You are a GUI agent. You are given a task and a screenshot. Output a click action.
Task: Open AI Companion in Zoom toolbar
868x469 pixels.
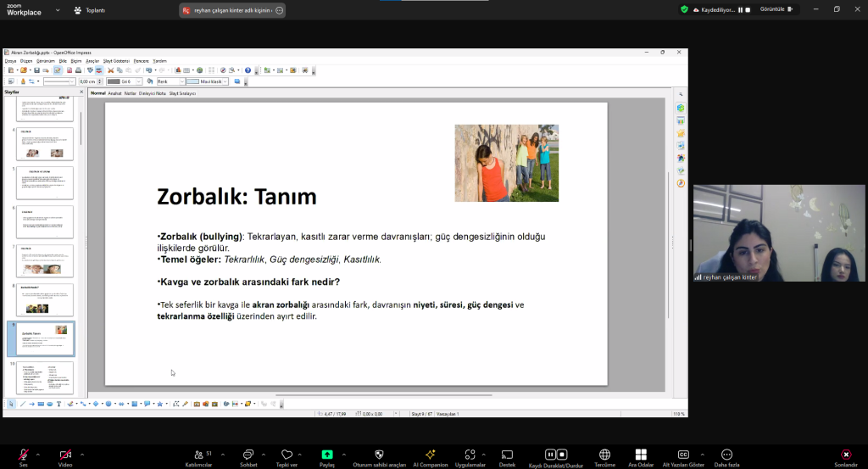(x=430, y=455)
